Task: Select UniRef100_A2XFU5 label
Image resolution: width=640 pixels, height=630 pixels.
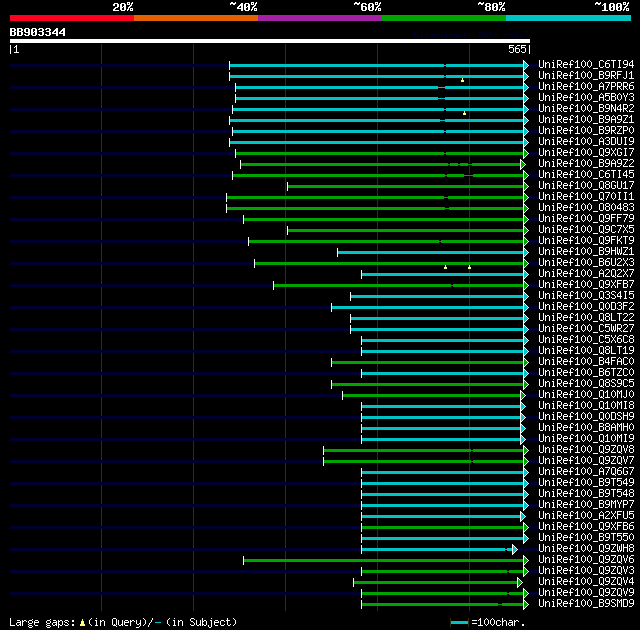Action: click(586, 516)
